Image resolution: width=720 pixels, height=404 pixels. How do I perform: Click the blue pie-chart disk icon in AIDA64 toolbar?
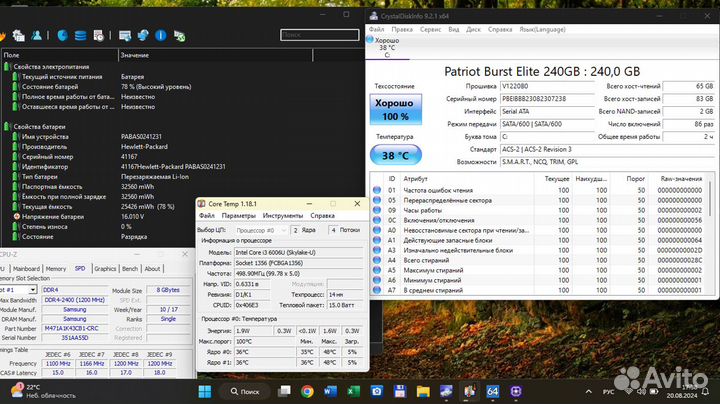pyautogui.click(x=62, y=35)
